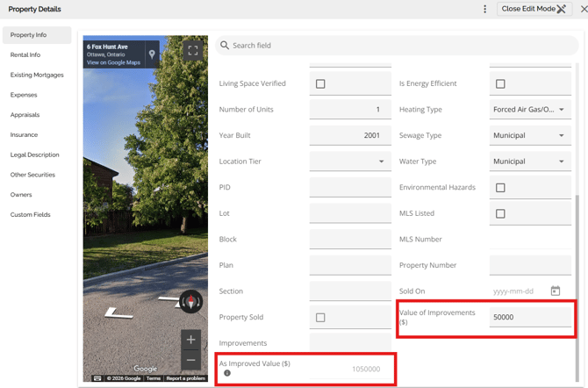588x388 pixels.
Task: Click the map pin icon beside address
Action: coord(152,54)
